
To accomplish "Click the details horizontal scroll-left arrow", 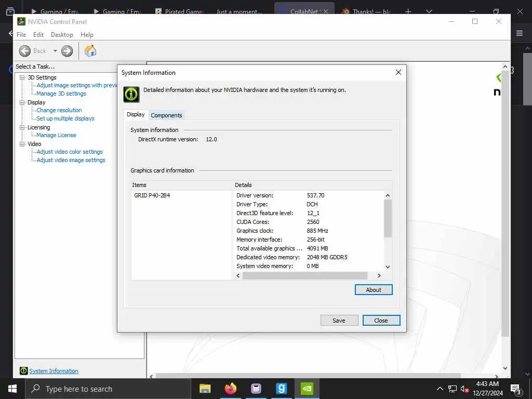I will [x=238, y=275].
